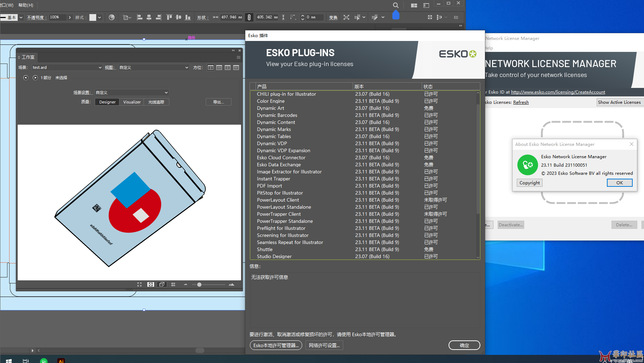This screenshot has width=644, height=363.
Task: Toggle the perspective cube view icon
Action: click(x=162, y=284)
